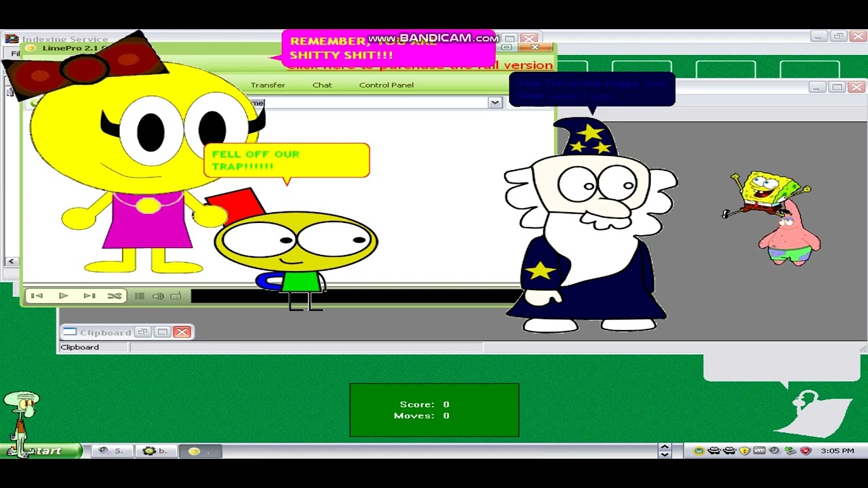Viewport: 868px width, 488px height.
Task: Toggle shuffle in the LimePro player
Action: pos(115,296)
